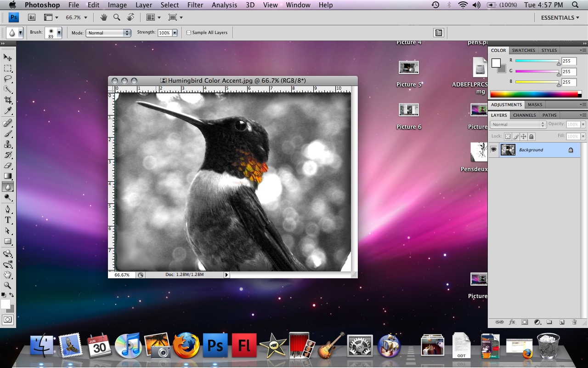588x368 pixels.
Task: Select the Pen tool
Action: click(x=8, y=209)
